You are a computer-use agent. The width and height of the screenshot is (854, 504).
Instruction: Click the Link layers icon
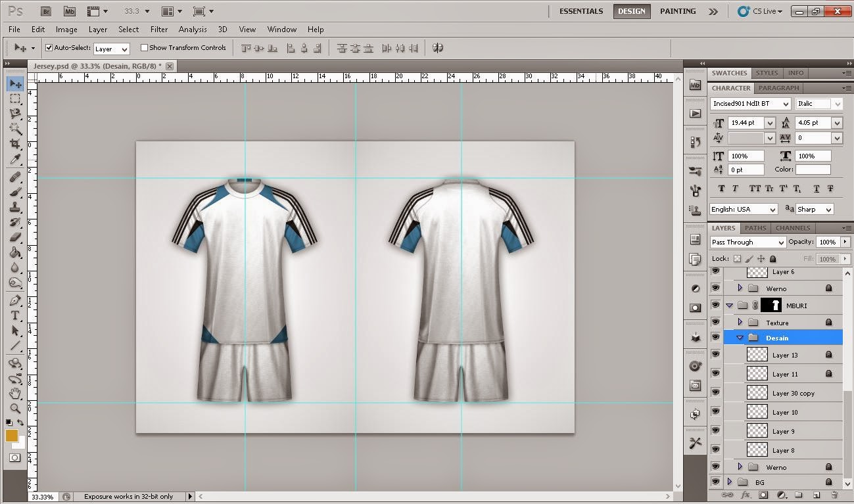pos(728,495)
